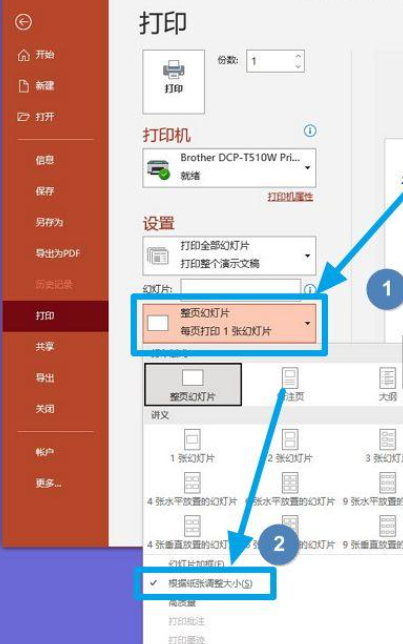
Task: Choose the 1 张幻灯片 handout layout
Action: 192,446
